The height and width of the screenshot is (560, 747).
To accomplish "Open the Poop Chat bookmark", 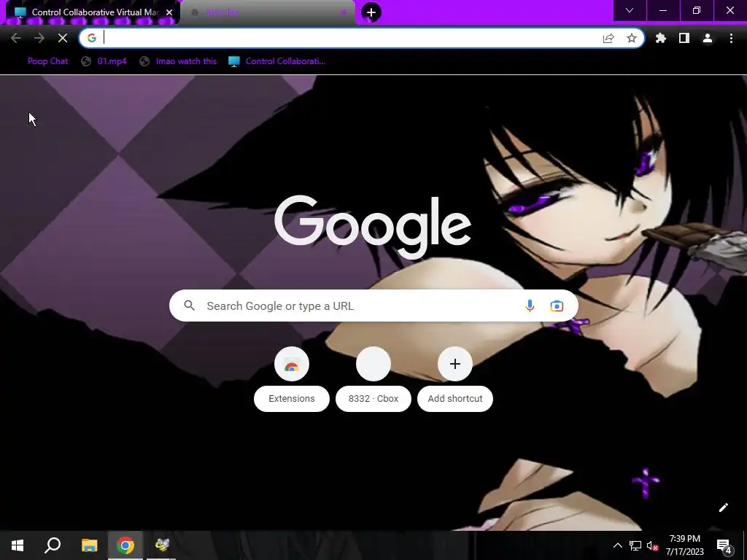I will (47, 61).
